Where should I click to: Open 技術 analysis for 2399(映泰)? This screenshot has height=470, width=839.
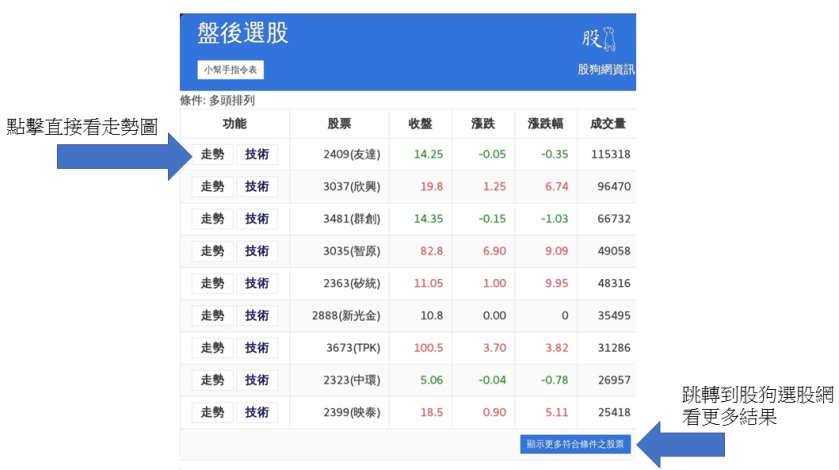tap(257, 412)
